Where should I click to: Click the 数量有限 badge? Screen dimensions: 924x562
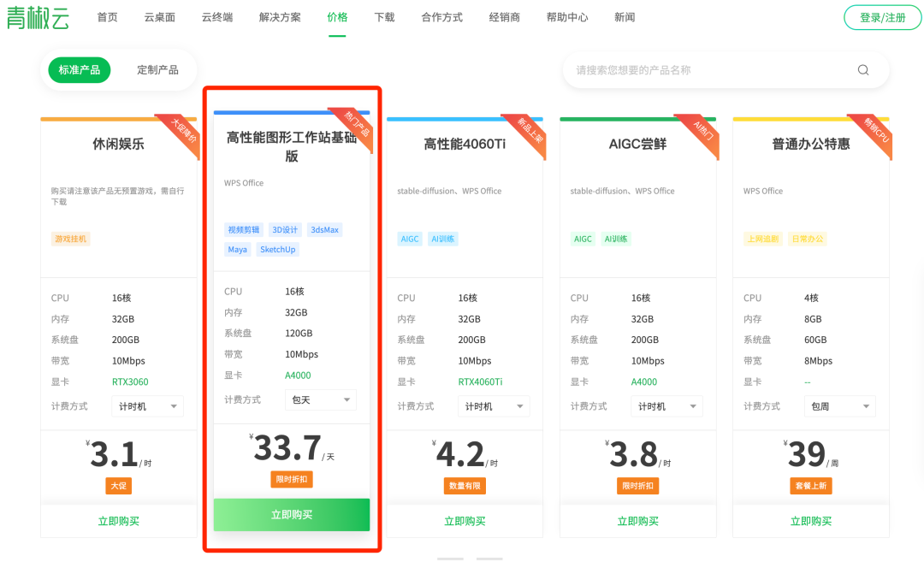click(x=465, y=486)
